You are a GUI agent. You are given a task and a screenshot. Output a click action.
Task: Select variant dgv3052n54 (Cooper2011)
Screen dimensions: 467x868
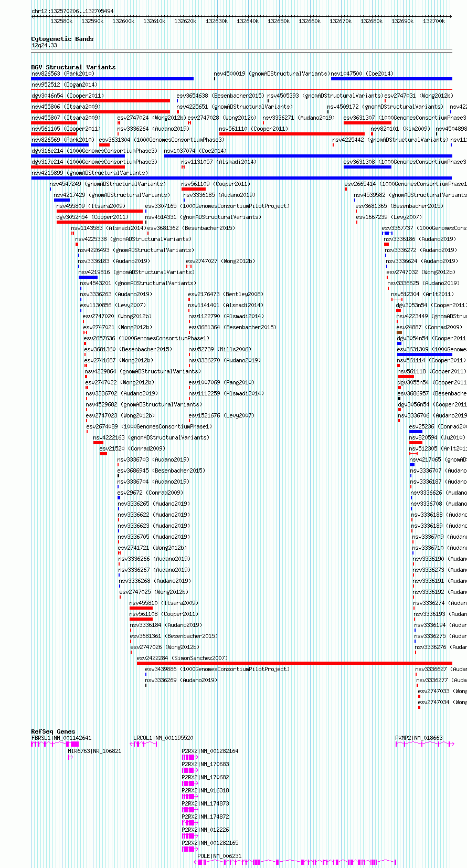pyautogui.click(x=92, y=217)
